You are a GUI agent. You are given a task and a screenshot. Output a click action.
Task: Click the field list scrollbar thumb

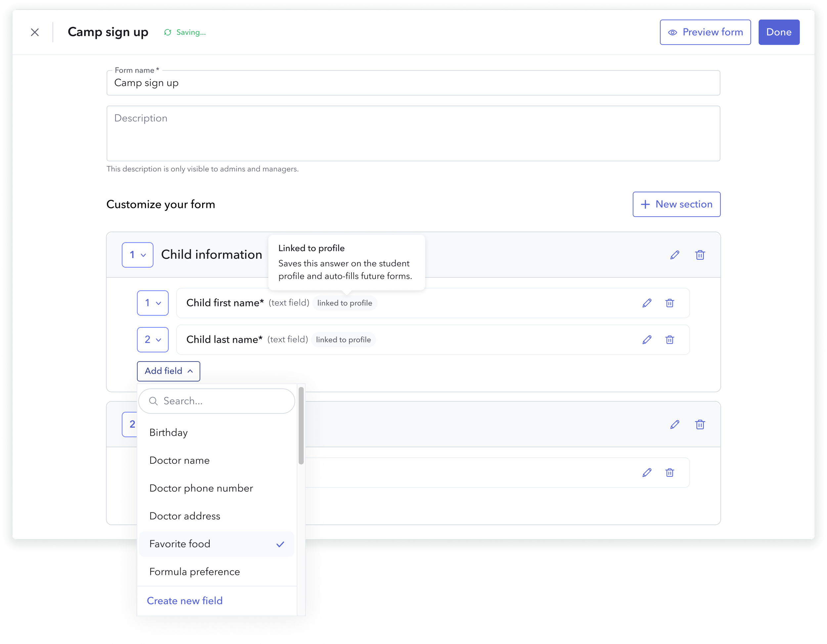coord(301,425)
